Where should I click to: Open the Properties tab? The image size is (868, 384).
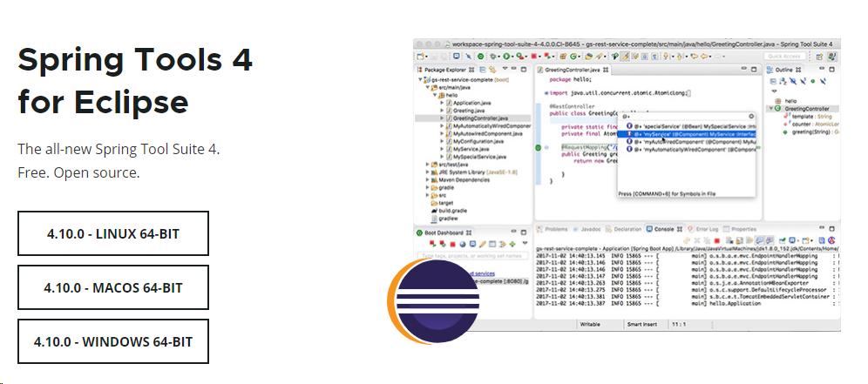click(x=739, y=229)
